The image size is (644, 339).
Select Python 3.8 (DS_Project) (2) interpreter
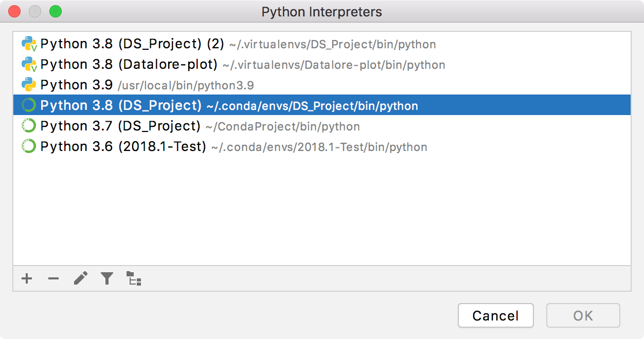pyautogui.click(x=132, y=44)
